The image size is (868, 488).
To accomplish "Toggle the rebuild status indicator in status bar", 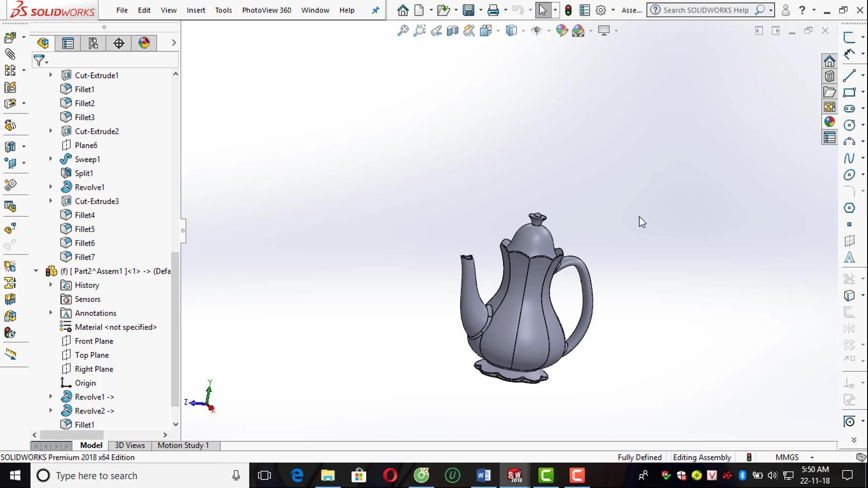I will point(749,457).
